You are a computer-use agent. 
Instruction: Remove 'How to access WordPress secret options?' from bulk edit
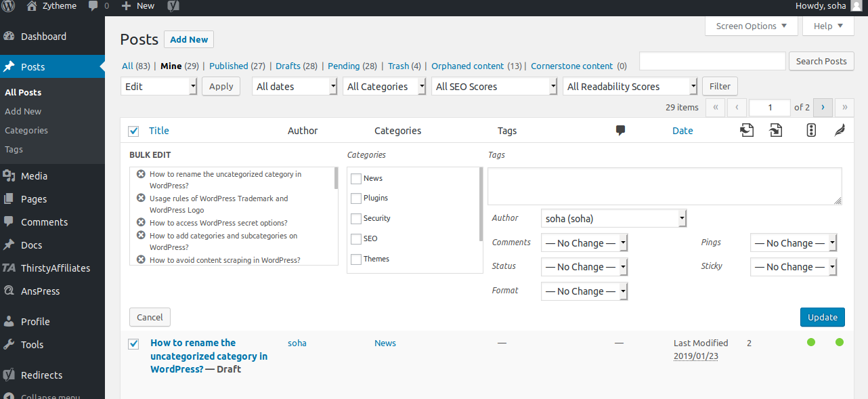tap(141, 223)
